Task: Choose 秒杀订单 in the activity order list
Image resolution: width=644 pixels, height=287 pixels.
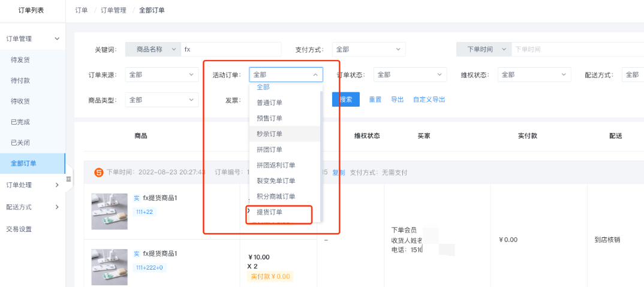Action: 269,134
